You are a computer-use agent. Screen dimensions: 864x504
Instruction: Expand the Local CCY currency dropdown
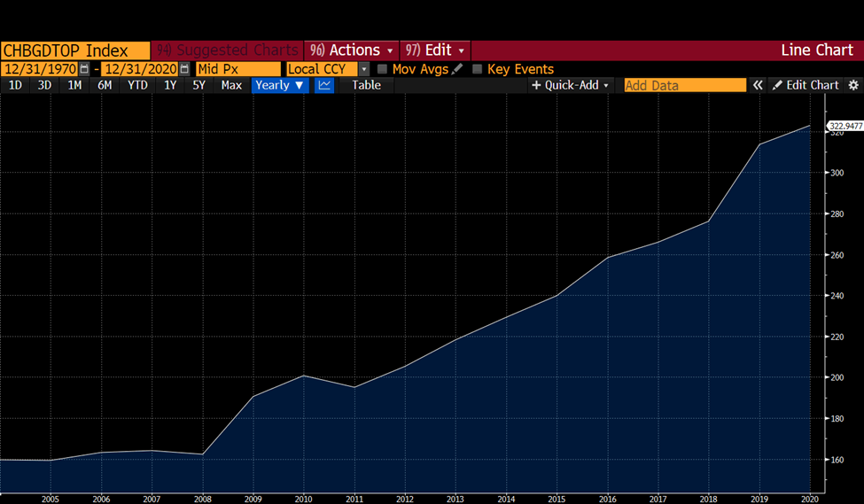pyautogui.click(x=363, y=69)
